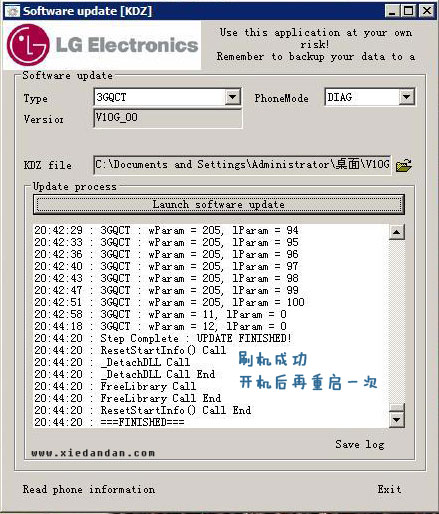Click the Version field V10G_00
Screen dimensions: 439x514
(x=168, y=118)
